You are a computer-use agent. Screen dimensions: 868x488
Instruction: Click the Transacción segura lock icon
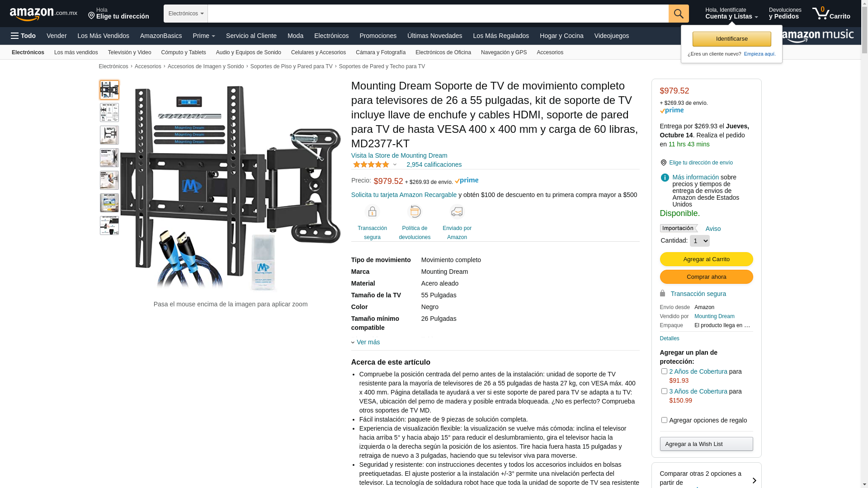[372, 211]
